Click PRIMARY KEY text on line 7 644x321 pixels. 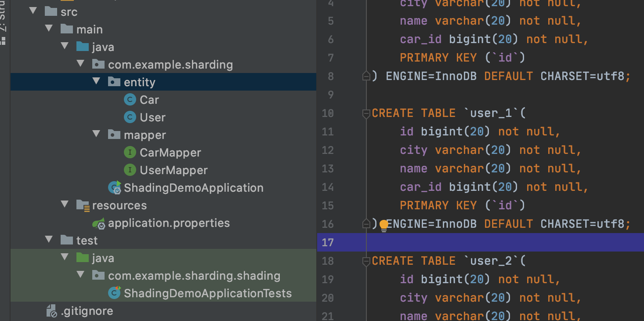(438, 58)
